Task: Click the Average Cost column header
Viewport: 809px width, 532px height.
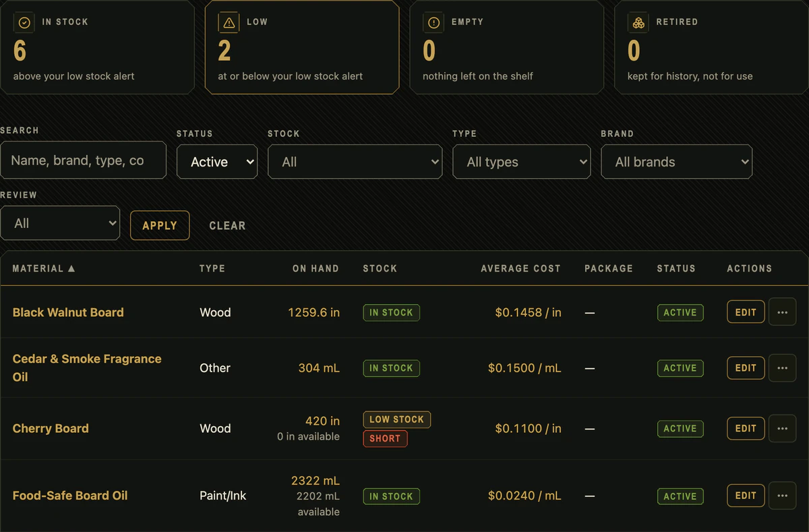Action: click(520, 268)
